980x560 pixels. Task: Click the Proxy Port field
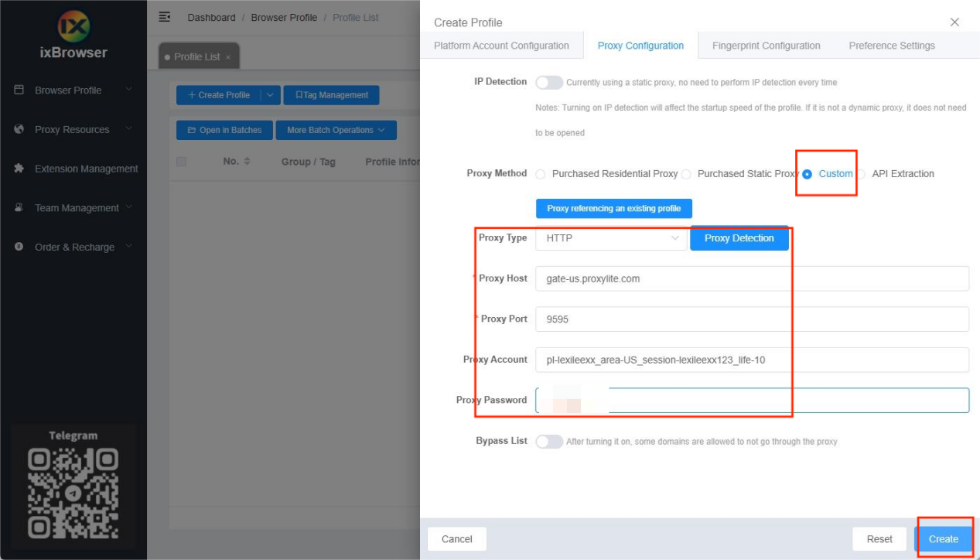click(752, 319)
